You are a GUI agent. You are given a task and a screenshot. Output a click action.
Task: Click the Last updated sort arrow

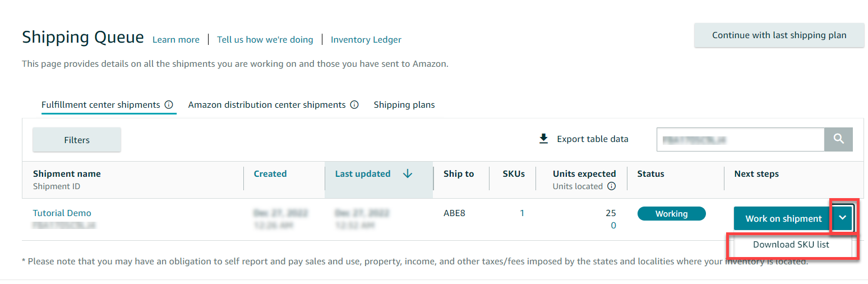coord(408,174)
